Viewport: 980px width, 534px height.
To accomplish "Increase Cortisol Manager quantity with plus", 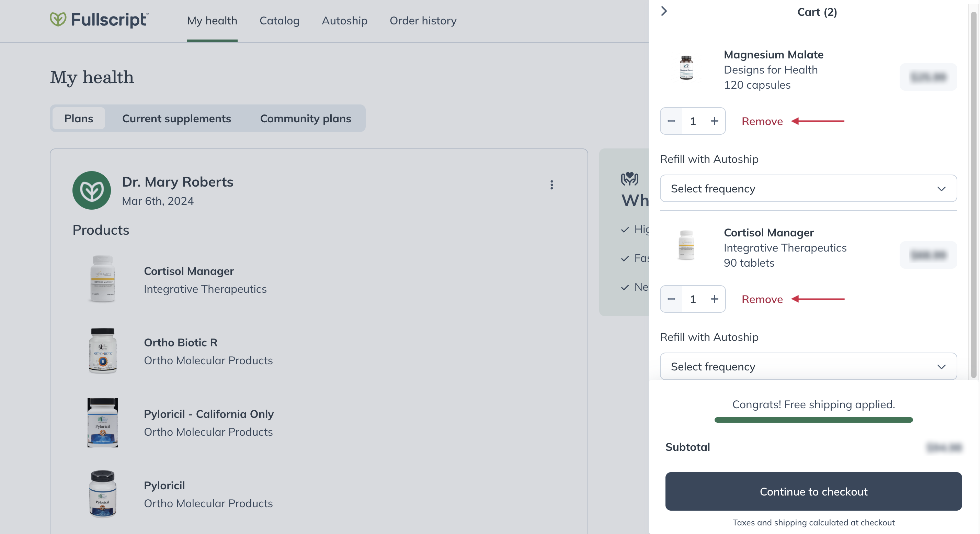I will [x=715, y=299].
